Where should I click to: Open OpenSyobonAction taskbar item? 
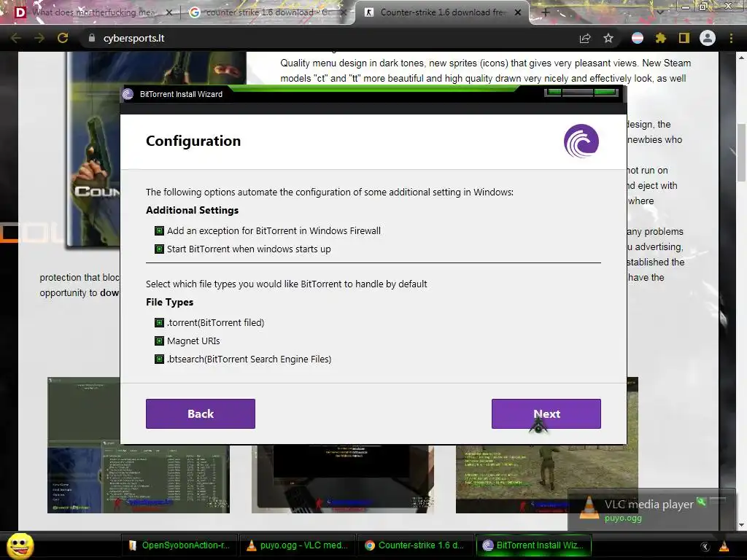(x=180, y=545)
